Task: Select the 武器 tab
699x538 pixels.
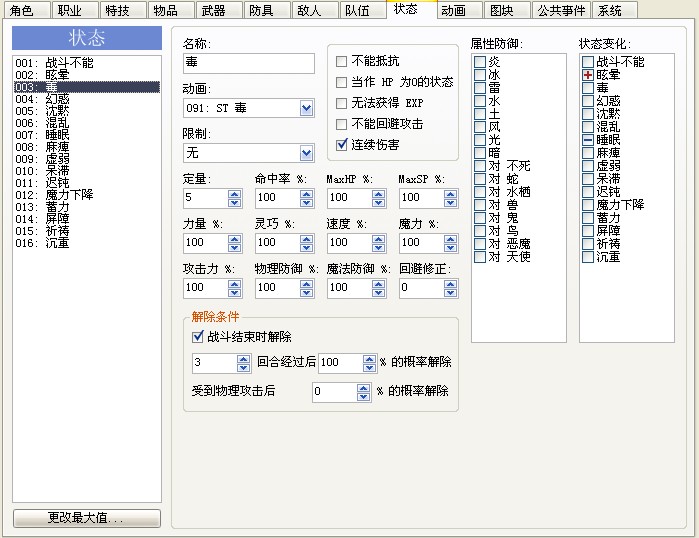Action: pos(218,10)
